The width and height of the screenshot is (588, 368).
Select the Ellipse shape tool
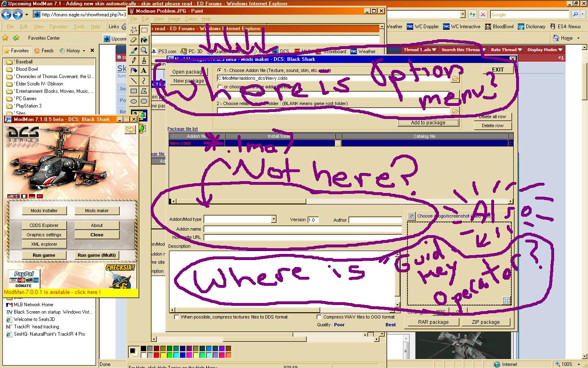[134, 101]
